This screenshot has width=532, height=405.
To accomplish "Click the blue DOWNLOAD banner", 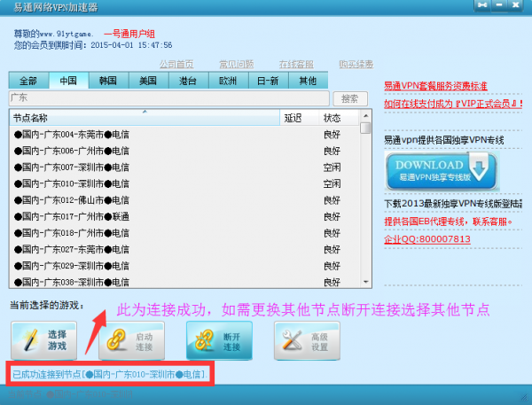I will (442, 170).
